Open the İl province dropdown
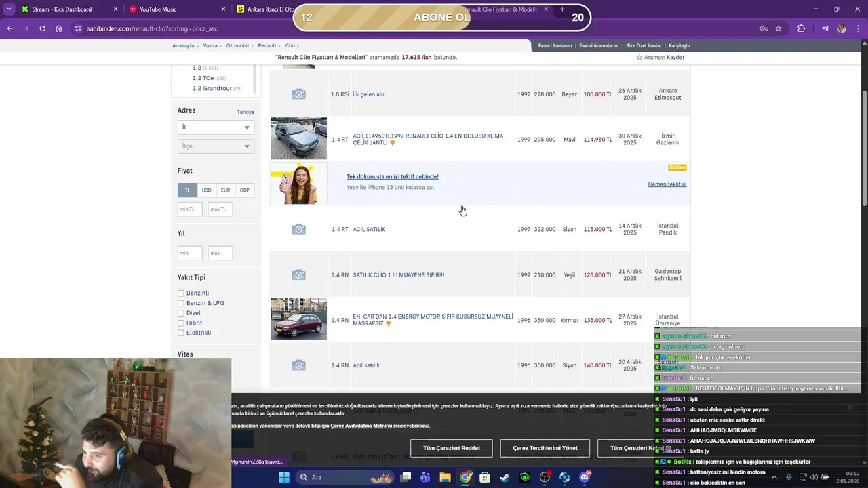The image size is (868, 488). click(216, 127)
